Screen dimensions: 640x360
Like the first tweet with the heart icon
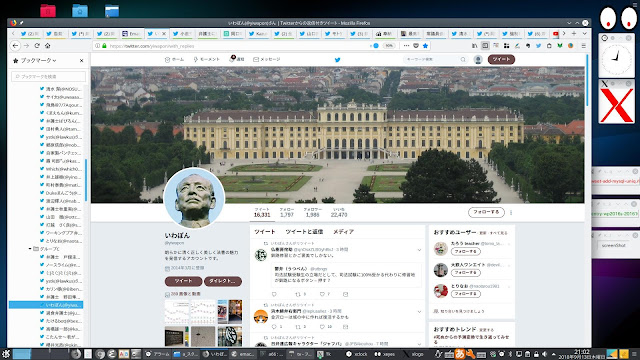pos(322,294)
